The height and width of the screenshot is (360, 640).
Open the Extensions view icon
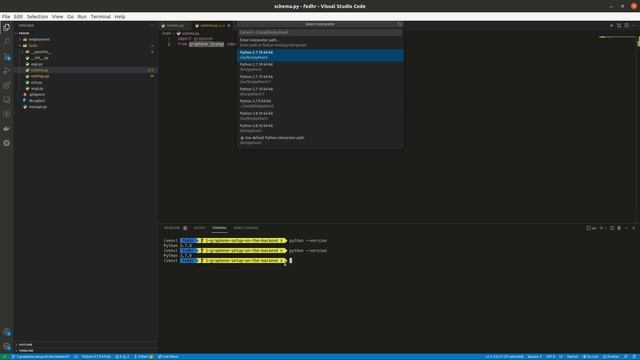coord(7,85)
